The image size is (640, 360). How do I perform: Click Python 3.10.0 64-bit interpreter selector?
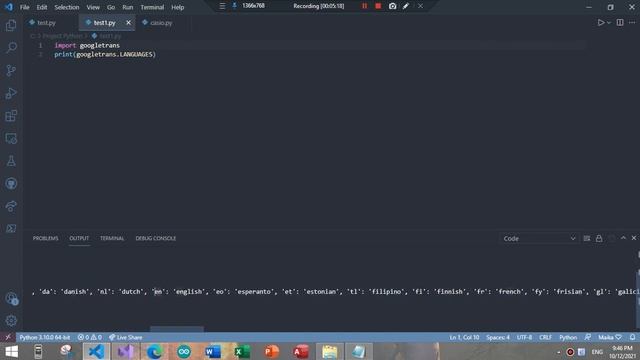click(x=45, y=338)
